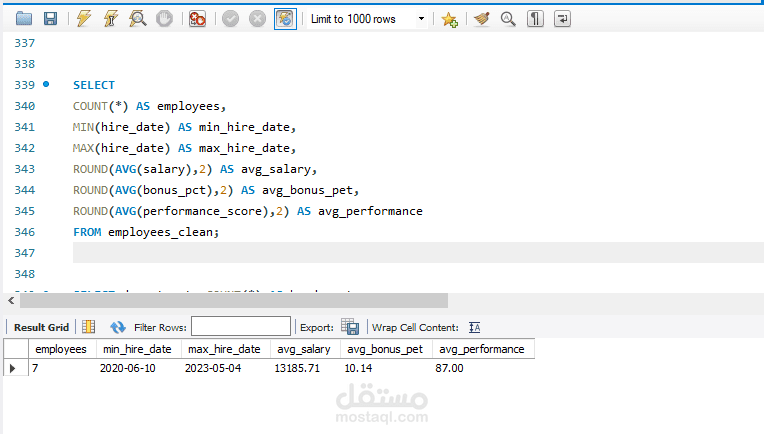Click the COUNT(*) text on line 340
764x434 pixels.
[x=101, y=106]
